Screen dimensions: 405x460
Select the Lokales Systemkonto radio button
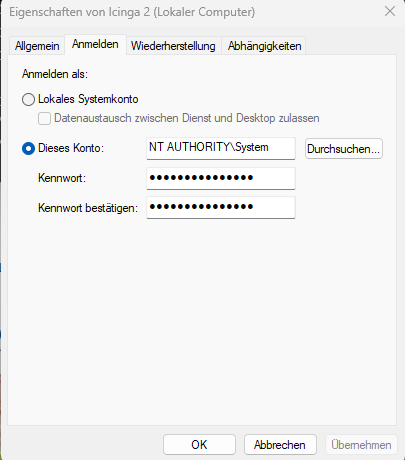28,99
